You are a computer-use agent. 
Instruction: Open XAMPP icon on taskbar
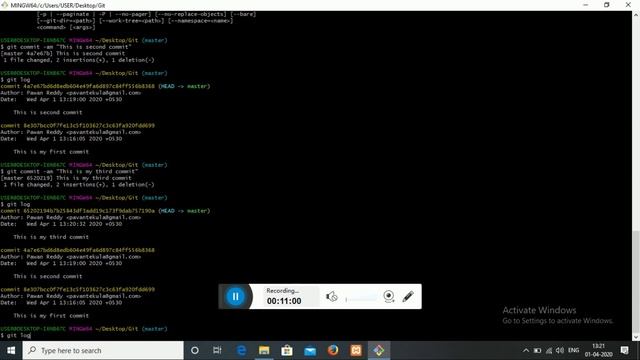coord(356,350)
